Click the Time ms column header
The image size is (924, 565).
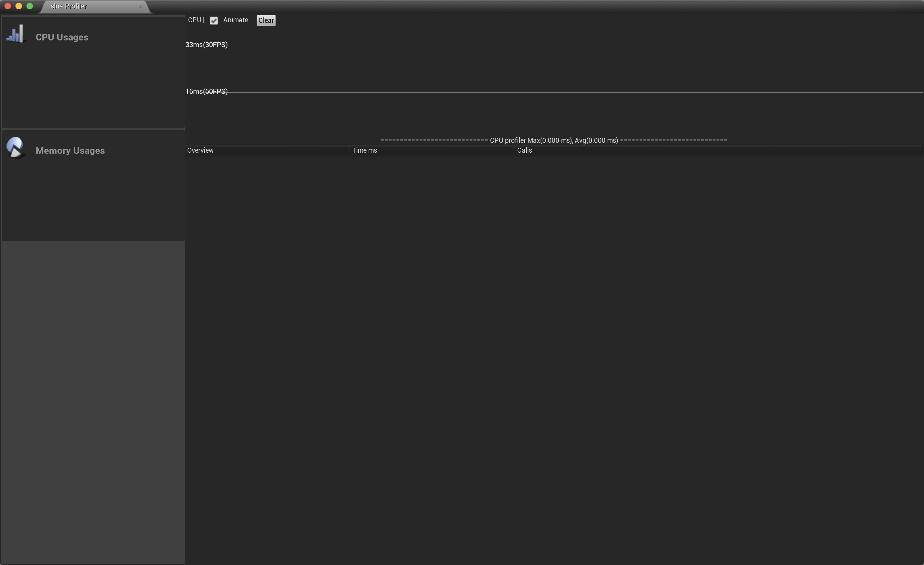(x=364, y=150)
